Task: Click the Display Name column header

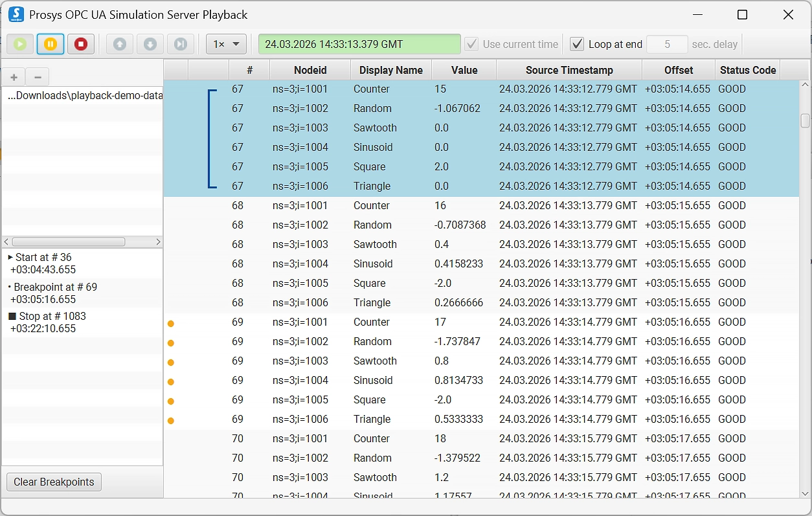Action: point(390,70)
